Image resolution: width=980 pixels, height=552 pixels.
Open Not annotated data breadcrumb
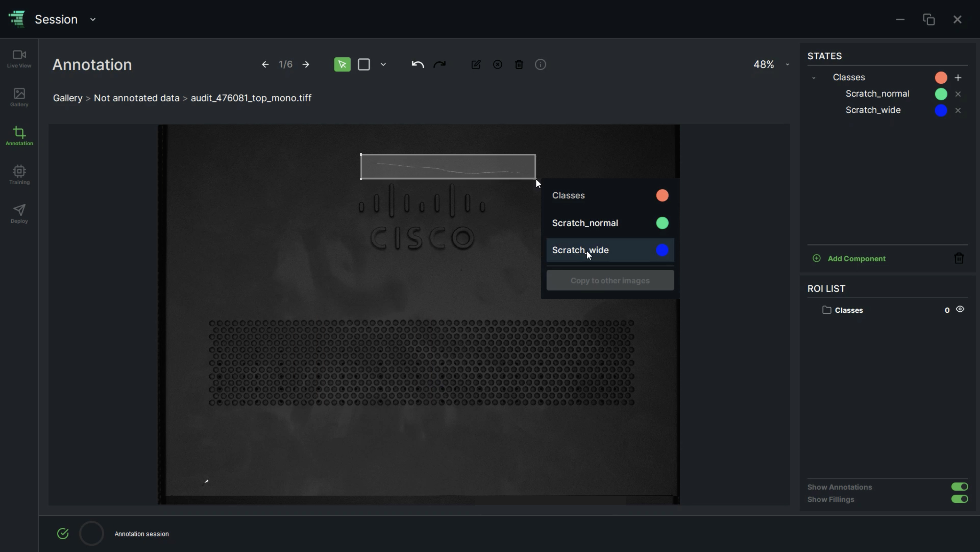coord(136,98)
